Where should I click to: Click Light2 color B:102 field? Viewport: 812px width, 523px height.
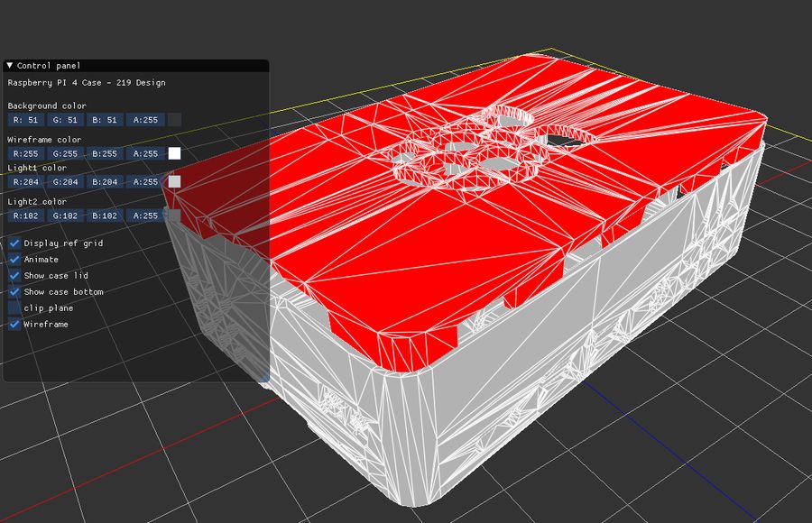(105, 216)
